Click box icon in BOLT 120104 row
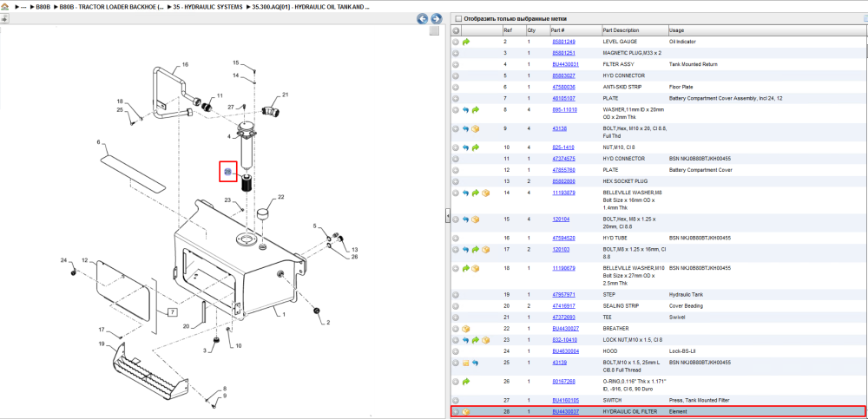Viewport: 868px width, 419px height. coord(476,219)
